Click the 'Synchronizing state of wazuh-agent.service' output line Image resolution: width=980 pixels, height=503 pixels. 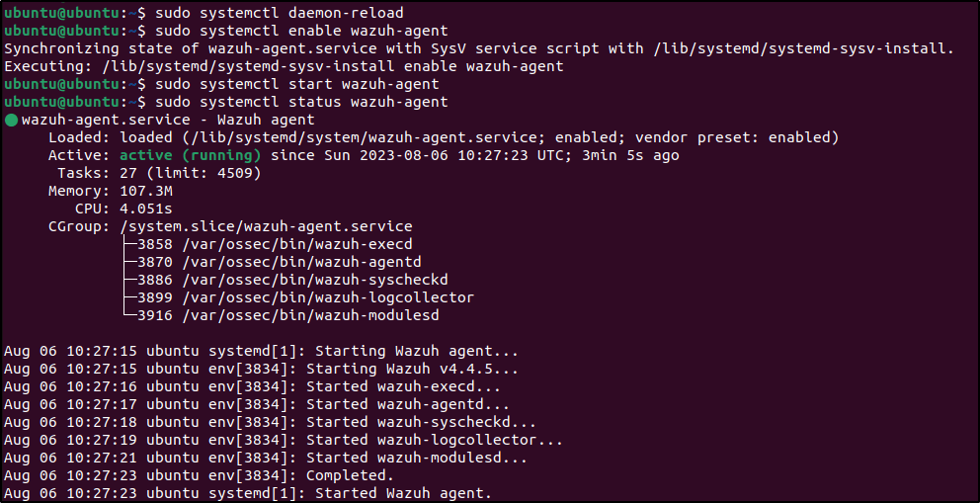point(479,48)
